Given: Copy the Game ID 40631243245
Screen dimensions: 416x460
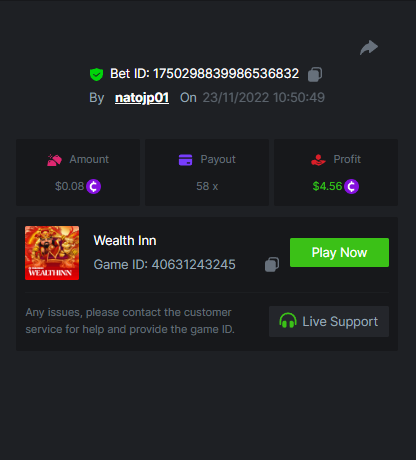Looking at the screenshot, I should click(x=272, y=265).
